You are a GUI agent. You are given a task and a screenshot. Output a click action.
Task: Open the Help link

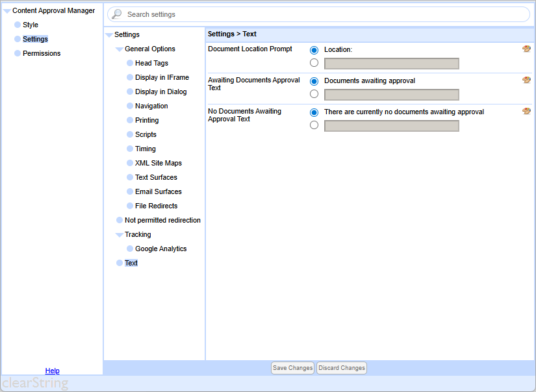(52, 371)
